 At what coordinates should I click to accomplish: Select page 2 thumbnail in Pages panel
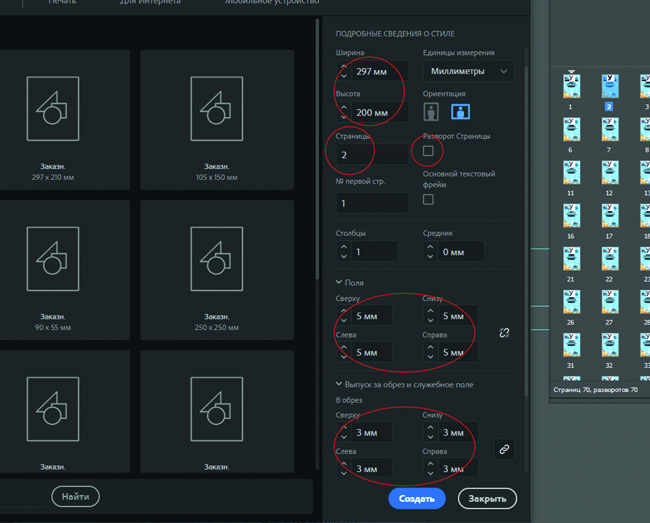point(609,87)
